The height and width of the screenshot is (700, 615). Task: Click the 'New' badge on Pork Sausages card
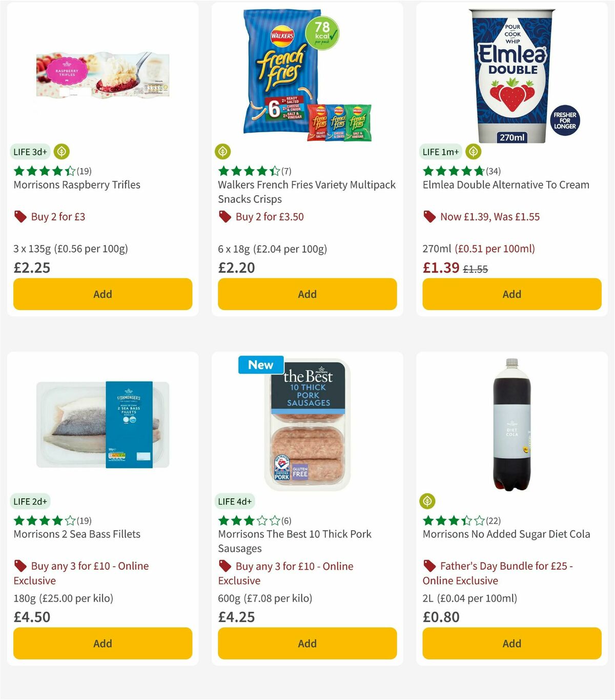tap(260, 365)
